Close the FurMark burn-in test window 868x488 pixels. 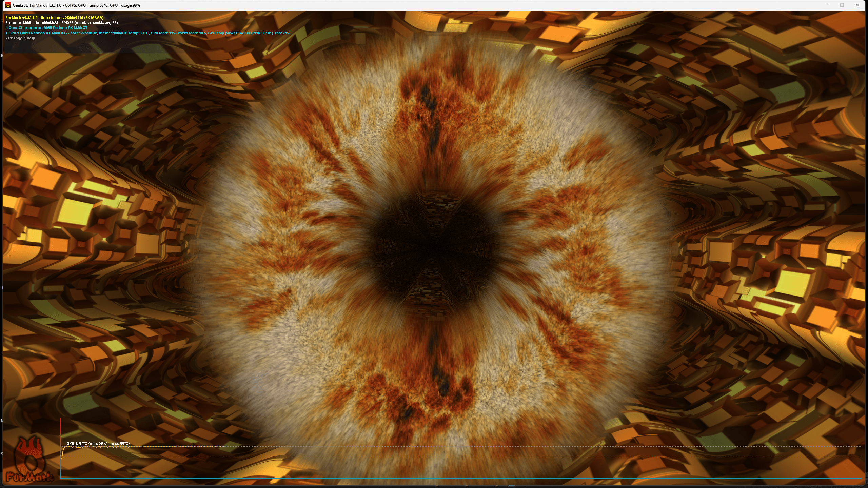click(857, 5)
